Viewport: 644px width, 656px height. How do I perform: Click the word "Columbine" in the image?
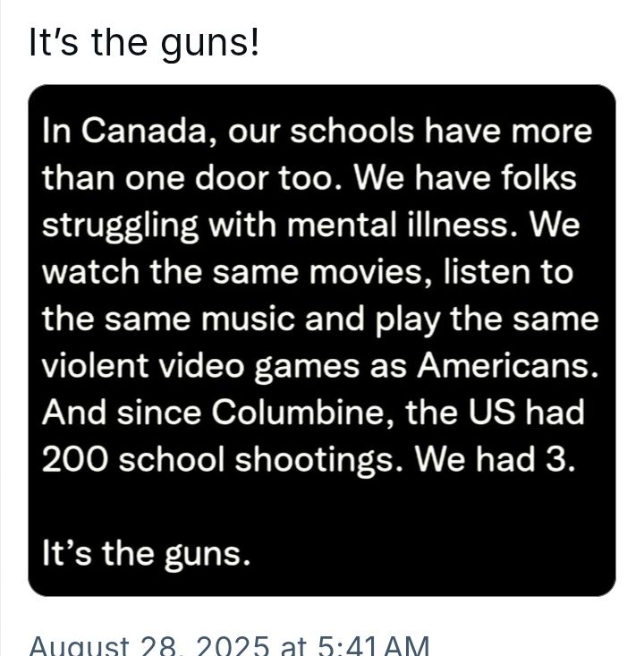(297, 412)
